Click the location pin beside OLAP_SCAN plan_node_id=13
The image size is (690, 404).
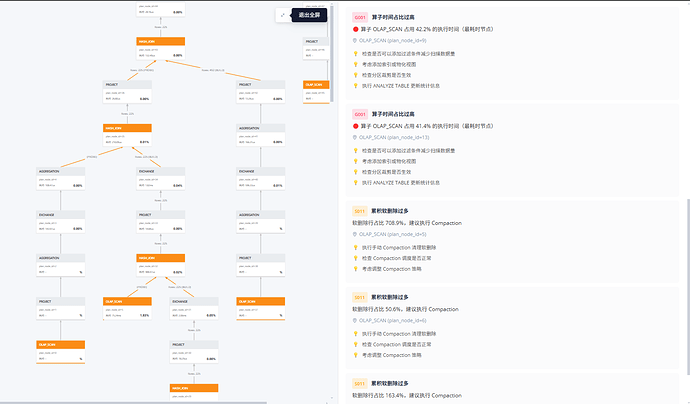[x=356, y=138]
